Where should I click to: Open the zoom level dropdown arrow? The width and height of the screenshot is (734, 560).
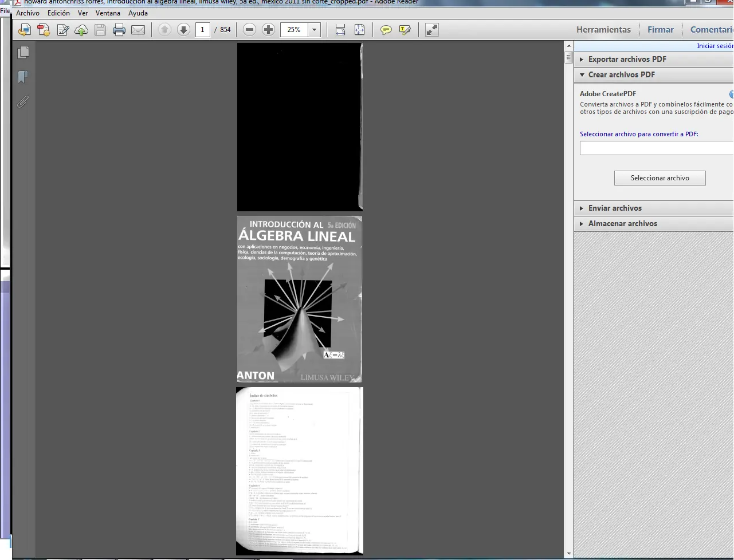click(314, 30)
